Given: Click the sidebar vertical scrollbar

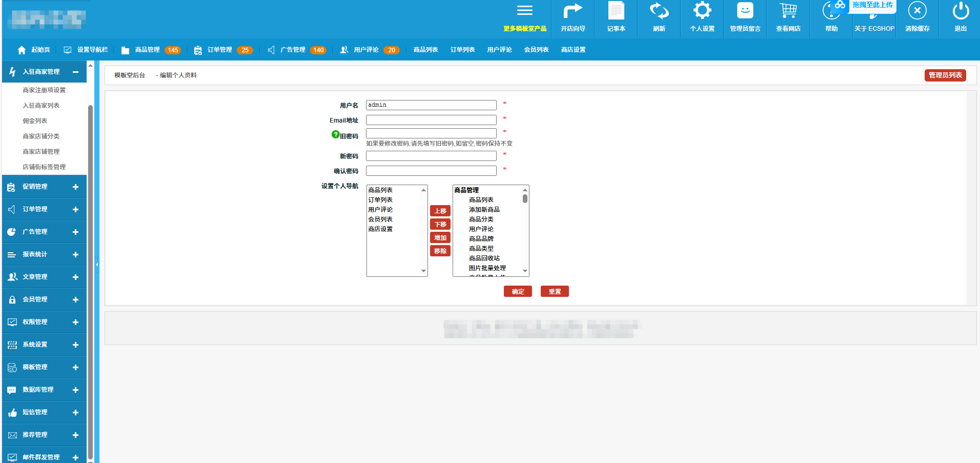Looking at the screenshot, I should pos(91,256).
